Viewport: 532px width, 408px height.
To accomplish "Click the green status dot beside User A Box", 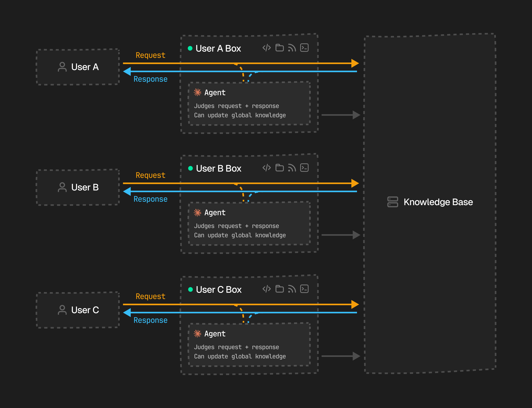I will (190, 48).
